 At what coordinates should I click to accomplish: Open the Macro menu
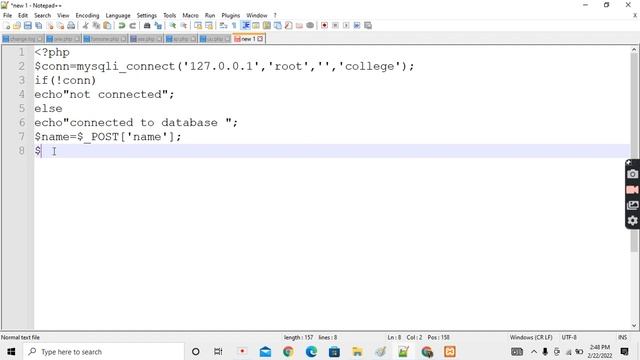pos(190,16)
